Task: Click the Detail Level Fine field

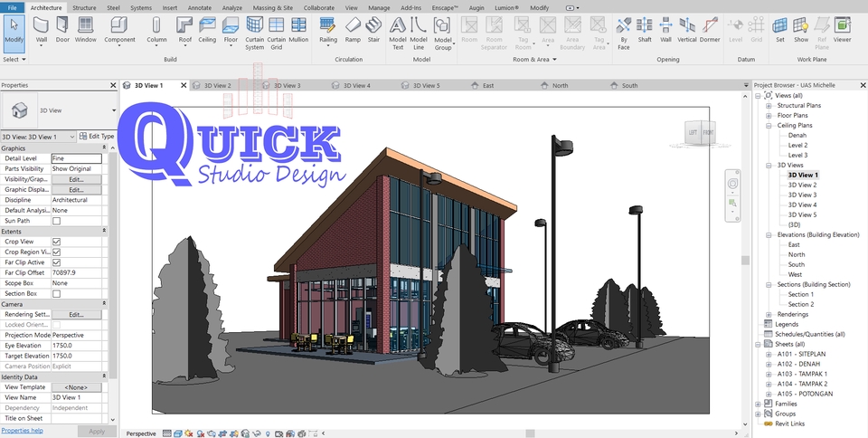Action: (76, 158)
